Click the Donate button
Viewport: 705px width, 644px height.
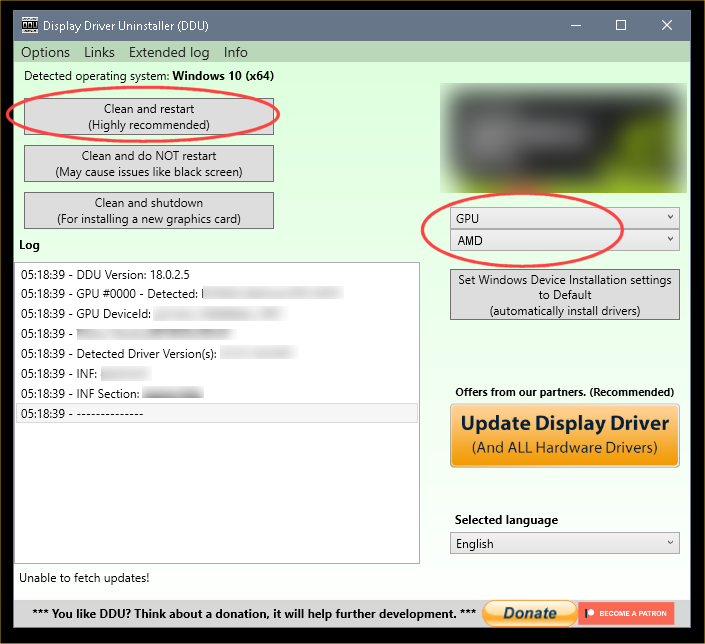pyautogui.click(x=530, y=613)
